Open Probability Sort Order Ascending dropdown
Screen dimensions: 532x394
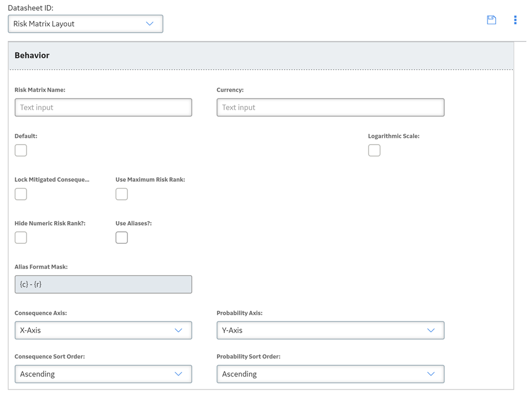tap(330, 374)
